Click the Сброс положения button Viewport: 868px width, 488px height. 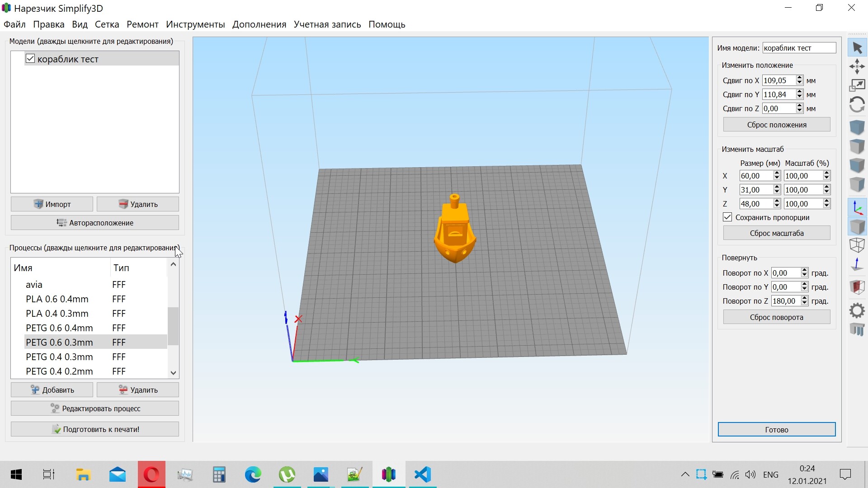[777, 125]
